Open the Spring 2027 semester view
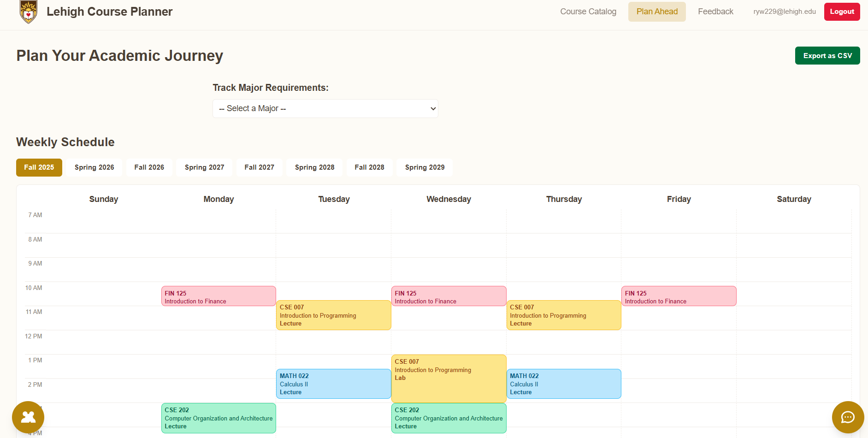868x438 pixels. tap(204, 167)
